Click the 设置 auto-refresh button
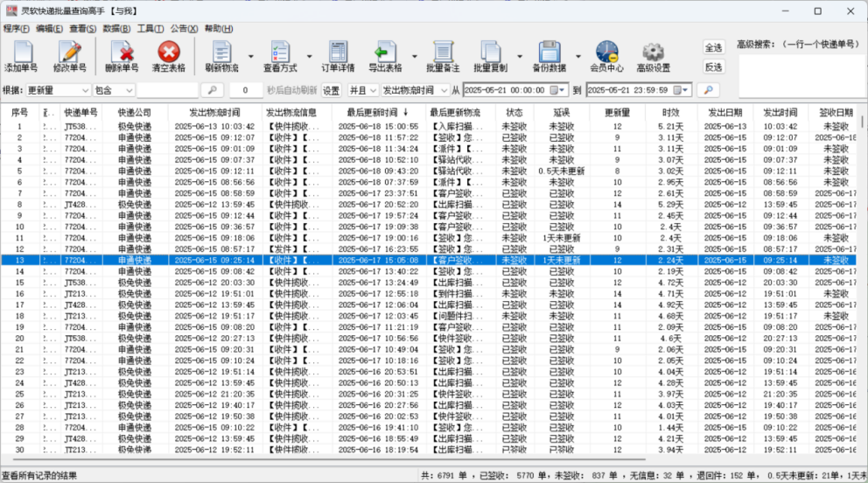 pyautogui.click(x=331, y=90)
